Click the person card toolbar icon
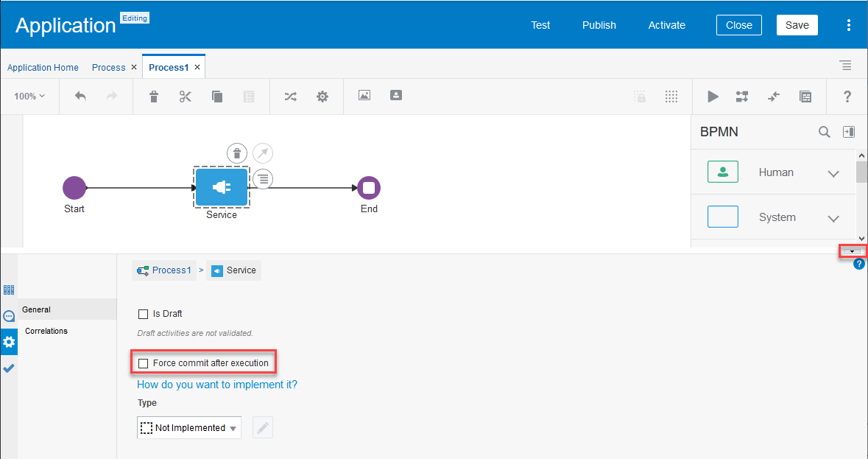The width and height of the screenshot is (868, 459). (x=396, y=95)
